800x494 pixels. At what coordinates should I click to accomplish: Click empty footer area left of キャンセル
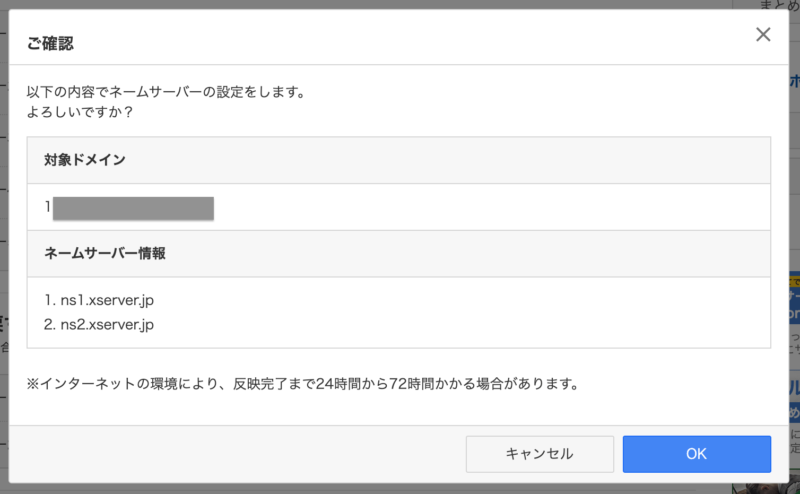tap(237, 454)
